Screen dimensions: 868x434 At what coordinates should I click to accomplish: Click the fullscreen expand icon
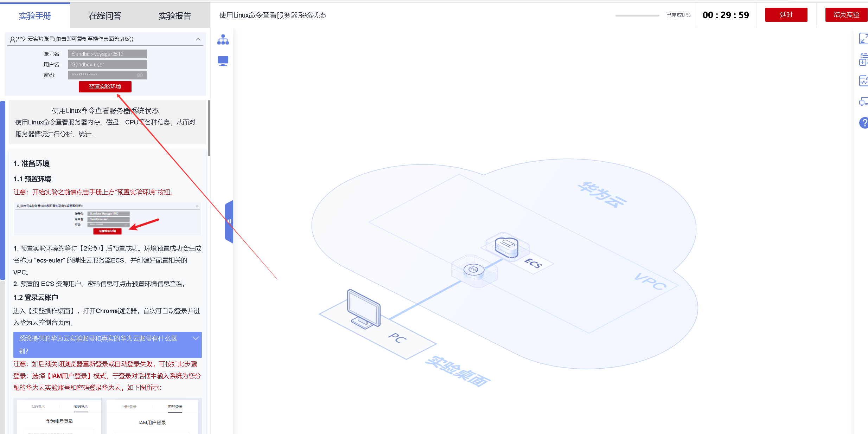863,38
